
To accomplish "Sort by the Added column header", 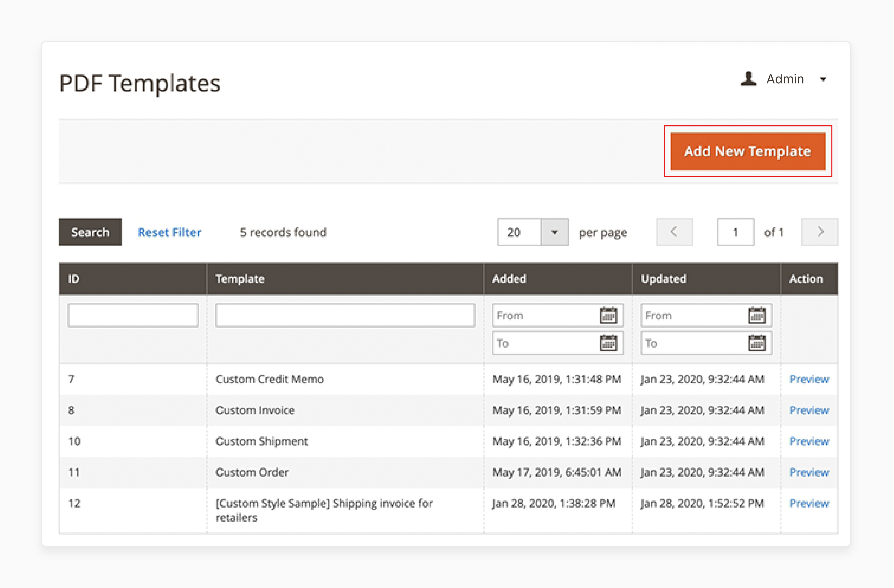I will pos(558,279).
